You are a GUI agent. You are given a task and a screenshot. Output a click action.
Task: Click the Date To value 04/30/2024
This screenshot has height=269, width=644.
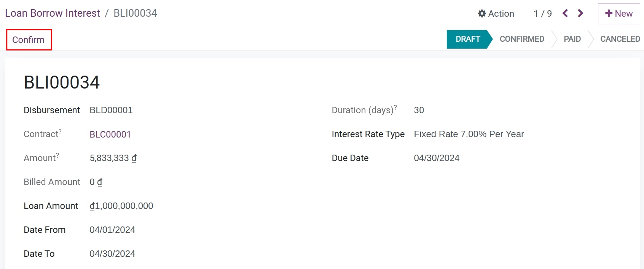point(112,254)
